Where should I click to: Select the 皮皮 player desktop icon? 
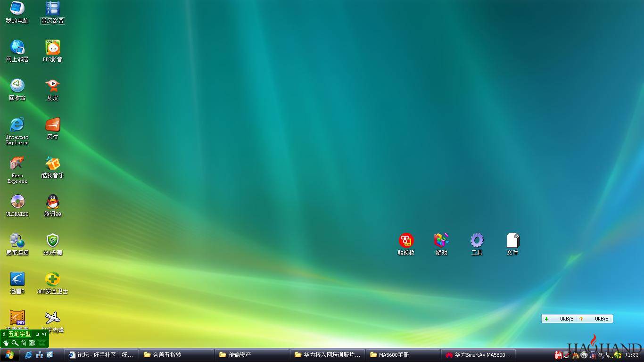pos(52,90)
